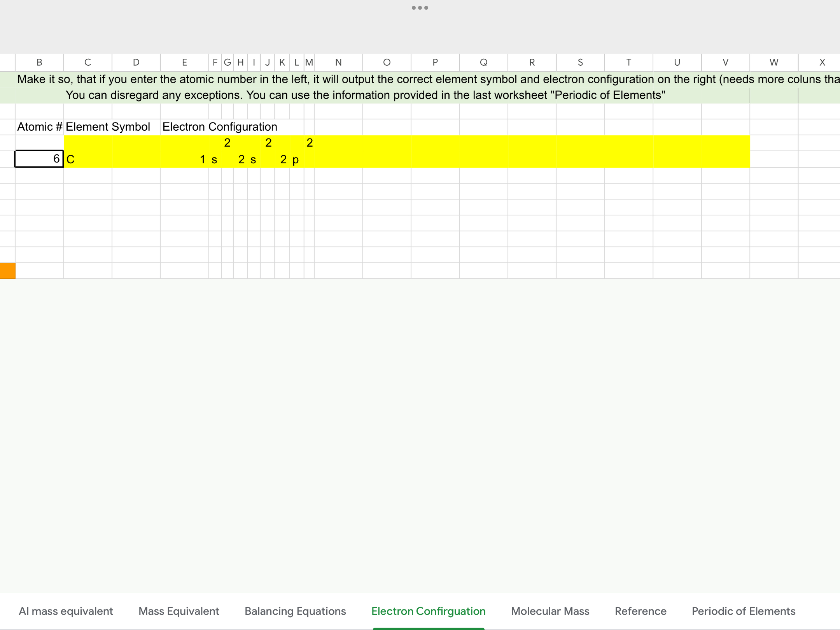The height and width of the screenshot is (630, 840).
Task: Switch to the Reference sheet tab
Action: pos(640,611)
